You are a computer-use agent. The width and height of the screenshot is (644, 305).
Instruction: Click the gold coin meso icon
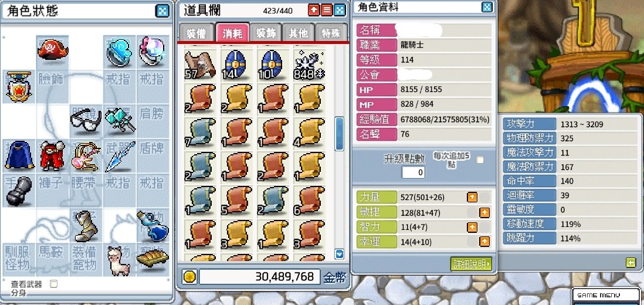[189, 277]
